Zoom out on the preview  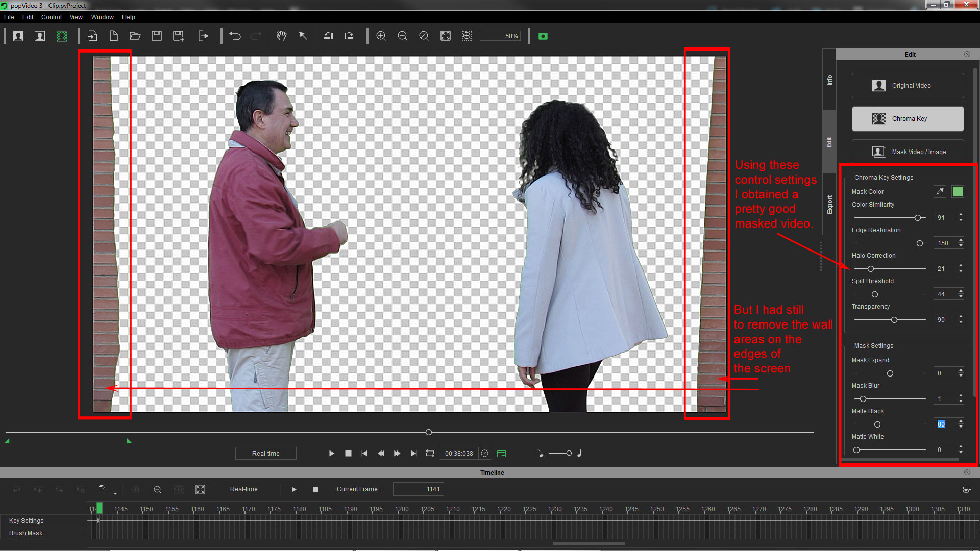click(402, 36)
